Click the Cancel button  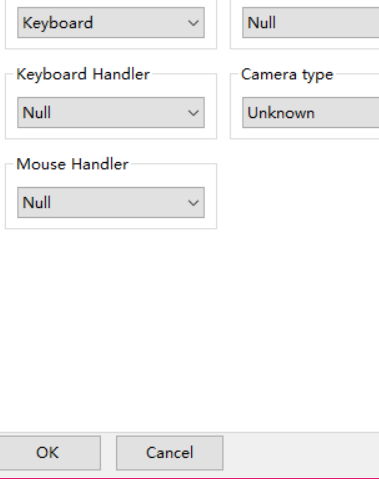169,453
